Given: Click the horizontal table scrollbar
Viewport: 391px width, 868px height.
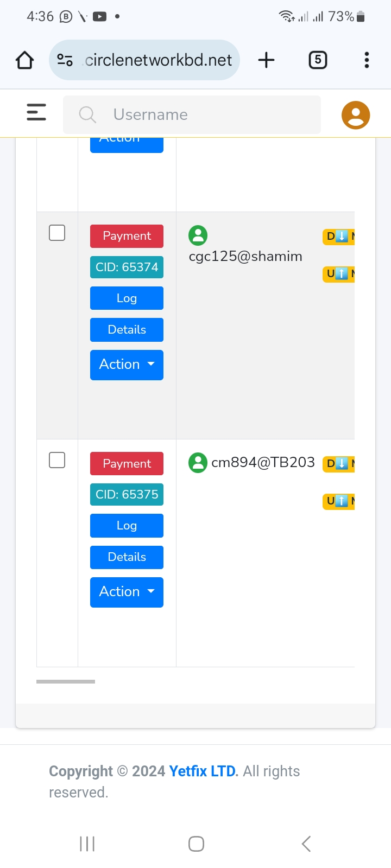Looking at the screenshot, I should (x=66, y=681).
